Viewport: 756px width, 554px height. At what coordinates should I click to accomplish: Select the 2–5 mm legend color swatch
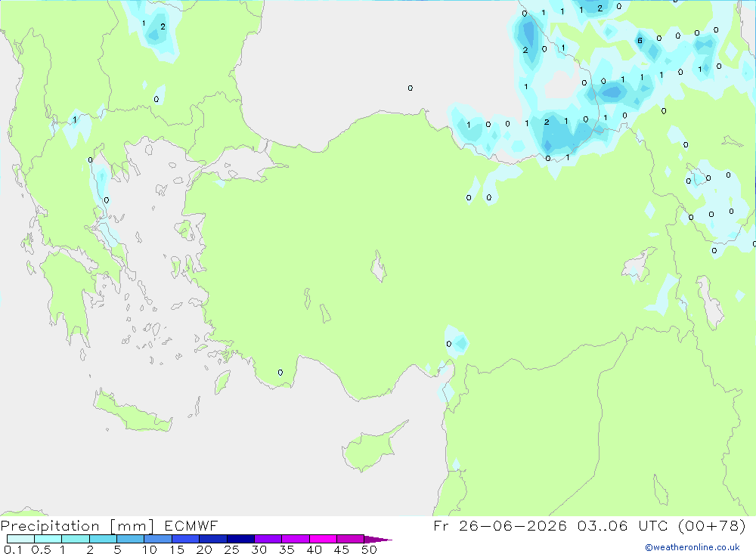pyautogui.click(x=103, y=539)
